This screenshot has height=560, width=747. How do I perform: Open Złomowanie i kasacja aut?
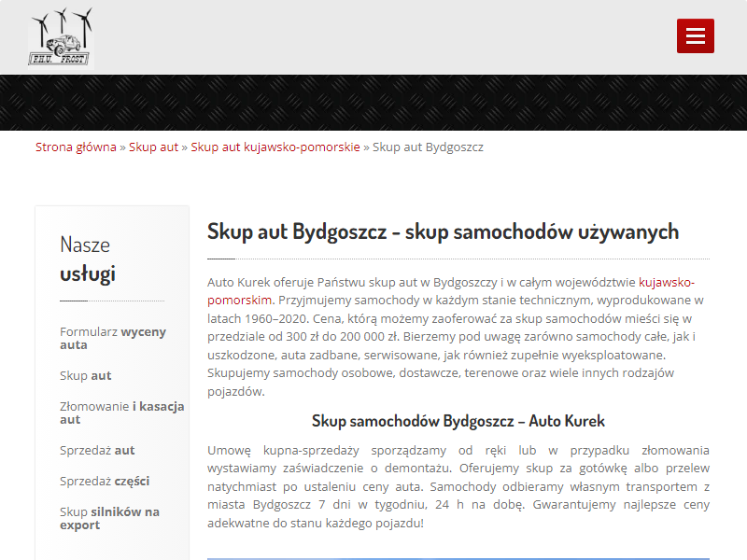122,413
